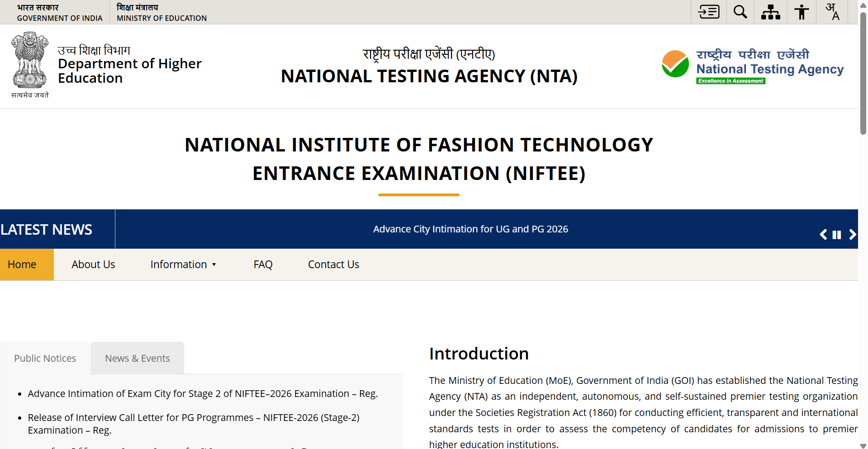Navigate to Contact Us

[x=333, y=265]
